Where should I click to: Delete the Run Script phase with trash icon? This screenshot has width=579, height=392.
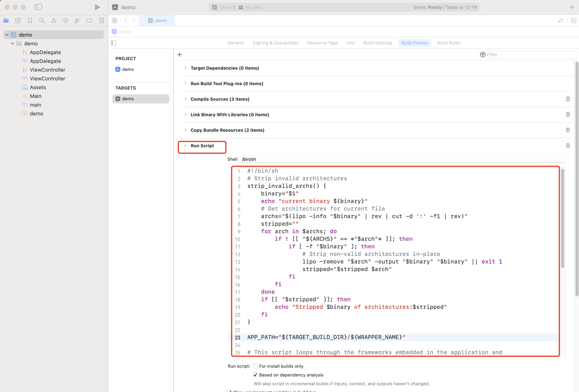pyautogui.click(x=568, y=146)
